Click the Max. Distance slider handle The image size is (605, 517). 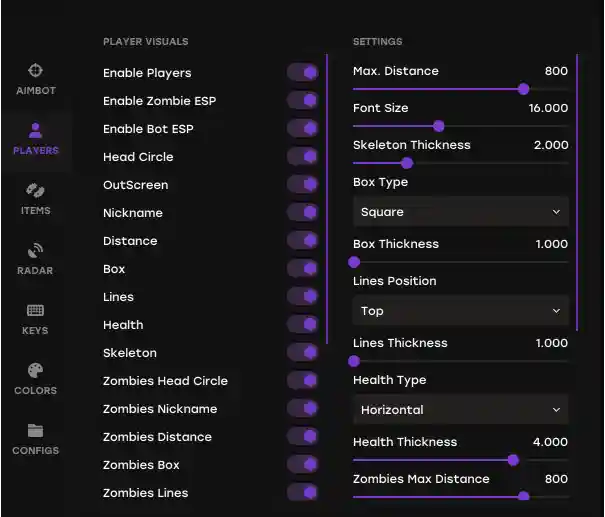tap(524, 89)
